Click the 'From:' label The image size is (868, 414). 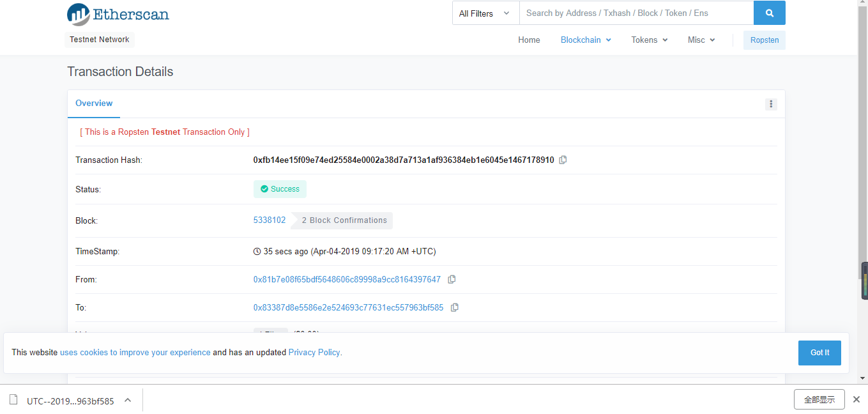86,280
